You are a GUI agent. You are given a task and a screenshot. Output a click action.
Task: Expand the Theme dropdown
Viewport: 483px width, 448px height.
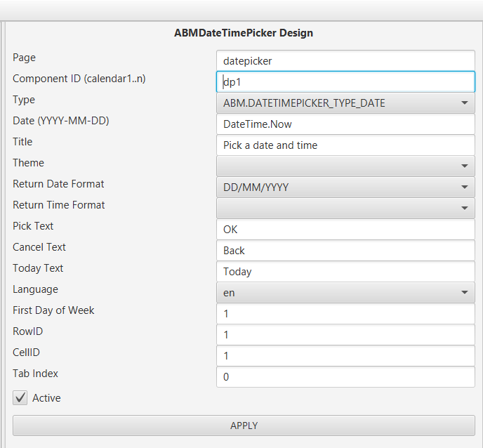click(x=345, y=166)
